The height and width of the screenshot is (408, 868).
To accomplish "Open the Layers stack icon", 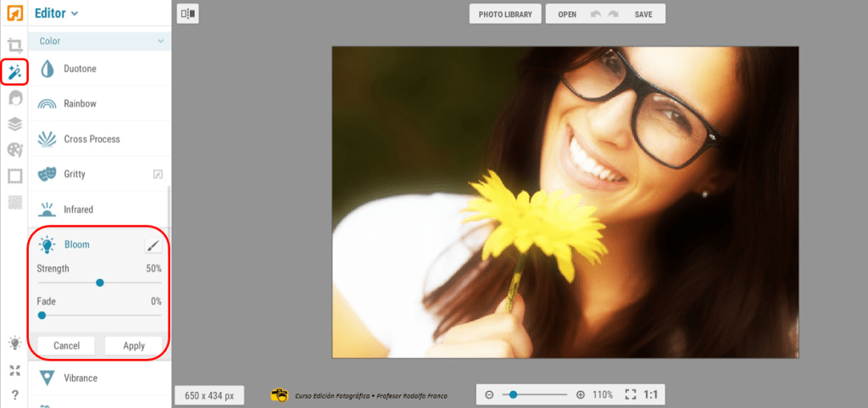I will [14, 124].
